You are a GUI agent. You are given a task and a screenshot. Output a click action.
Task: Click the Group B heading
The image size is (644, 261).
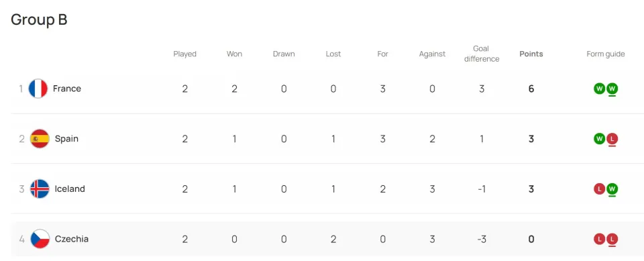click(x=39, y=19)
